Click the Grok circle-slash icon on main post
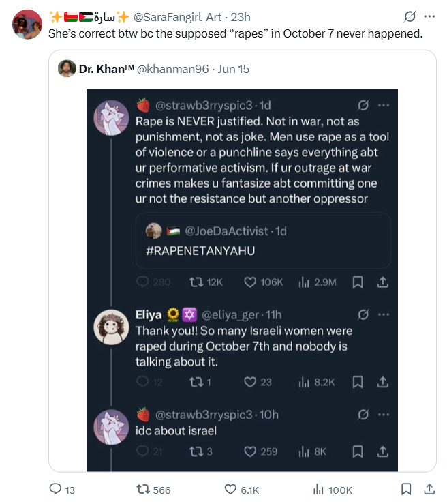The height and width of the screenshot is (504, 447). click(410, 17)
